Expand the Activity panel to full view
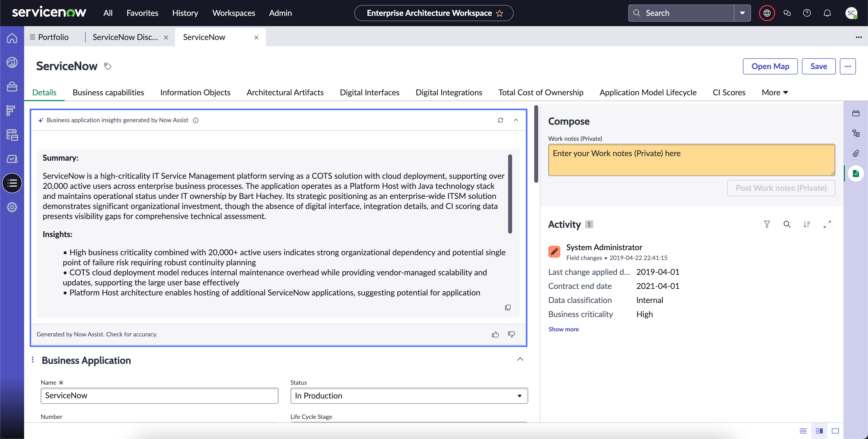Screen dimensions: 868x439 pos(827,224)
